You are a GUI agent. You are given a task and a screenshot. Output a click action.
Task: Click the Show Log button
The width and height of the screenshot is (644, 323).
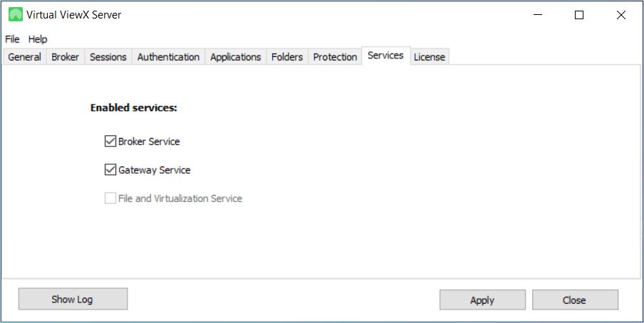pyautogui.click(x=73, y=300)
